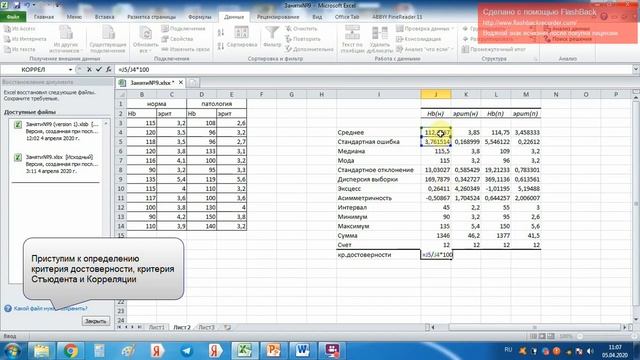The image size is (640, 360).
Task: Sort ascending A to Z icon
Action: 221,32
